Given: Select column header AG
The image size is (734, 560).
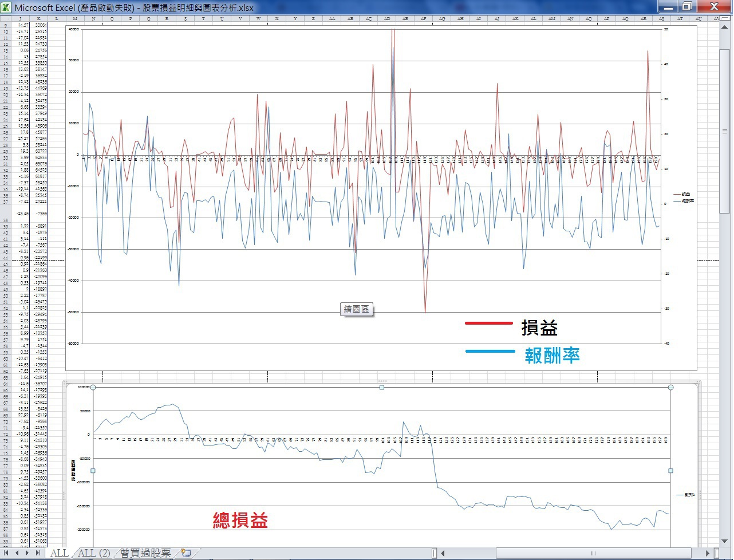Looking at the screenshot, I should click(441, 19).
